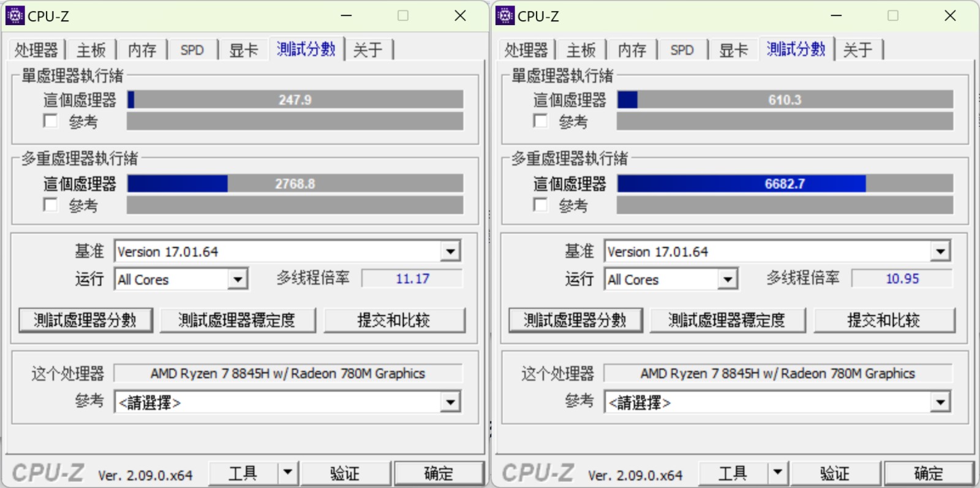Click processor name field in right window
The width and height of the screenshot is (980, 488).
pos(778,374)
